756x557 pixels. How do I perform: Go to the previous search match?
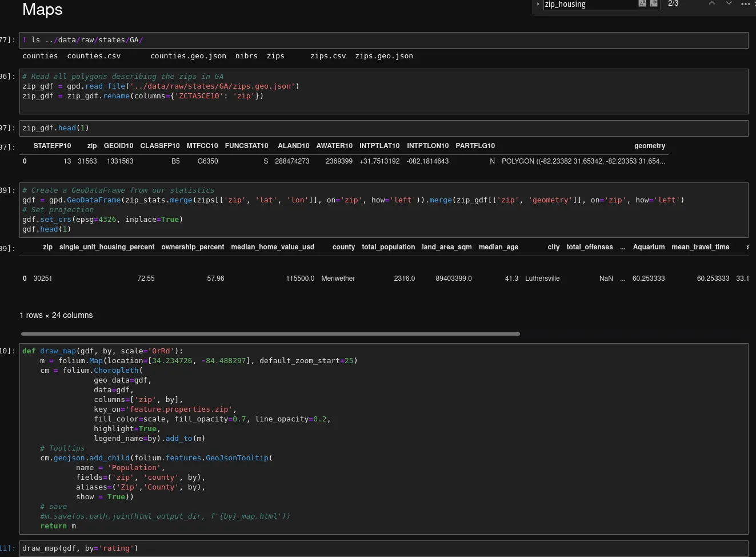[712, 4]
